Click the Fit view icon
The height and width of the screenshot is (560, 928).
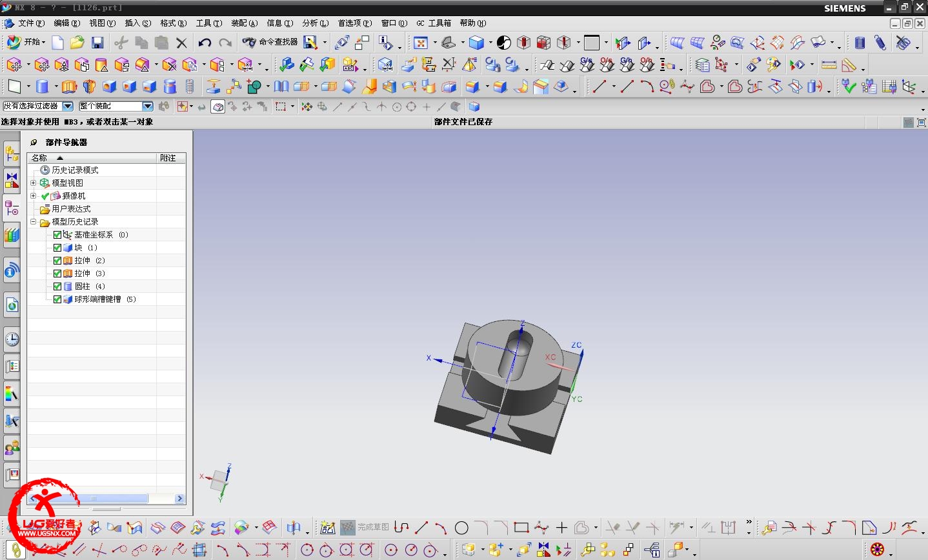(x=421, y=43)
